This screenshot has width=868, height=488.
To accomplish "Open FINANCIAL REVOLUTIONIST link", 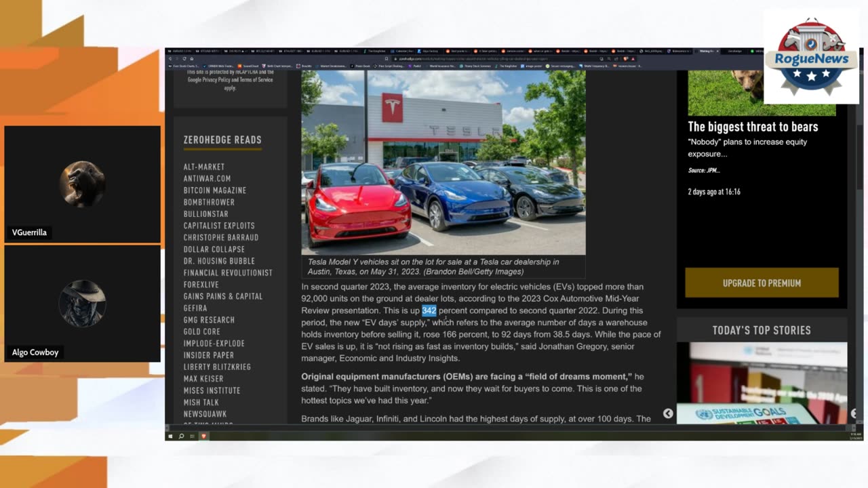I will 228,272.
